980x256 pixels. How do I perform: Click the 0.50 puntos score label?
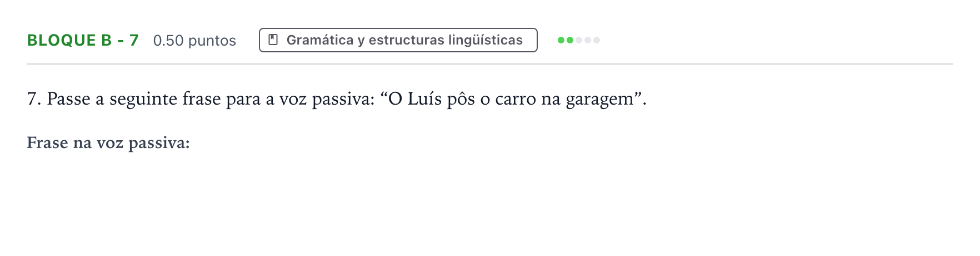[x=194, y=41]
